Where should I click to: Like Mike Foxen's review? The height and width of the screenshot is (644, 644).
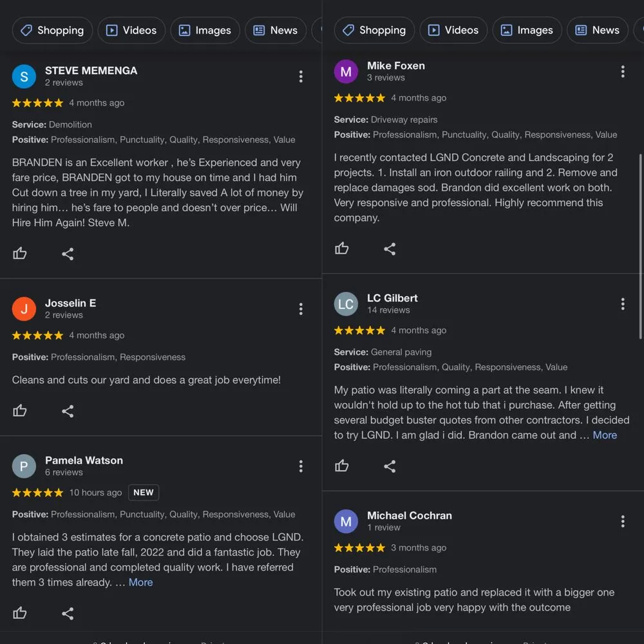[x=342, y=249]
